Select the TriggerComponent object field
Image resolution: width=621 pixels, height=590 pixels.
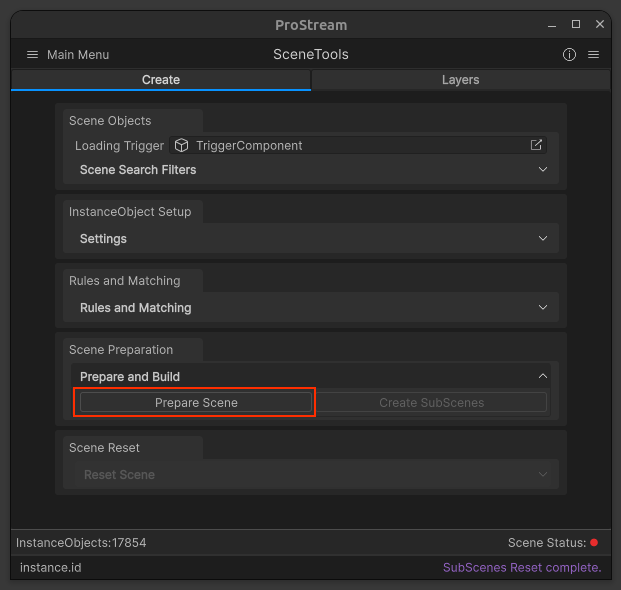[350, 146]
